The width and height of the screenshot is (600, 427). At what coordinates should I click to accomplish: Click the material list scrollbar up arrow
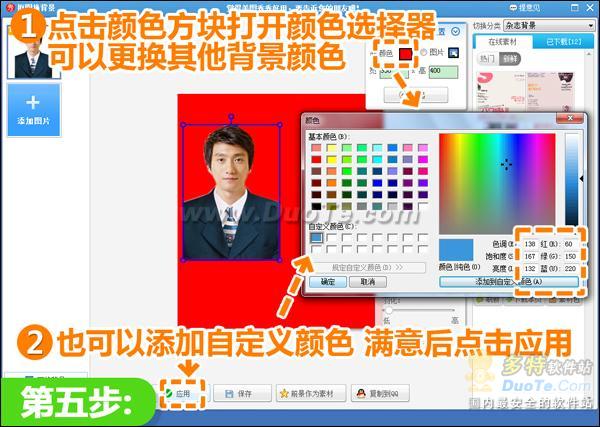pos(590,54)
